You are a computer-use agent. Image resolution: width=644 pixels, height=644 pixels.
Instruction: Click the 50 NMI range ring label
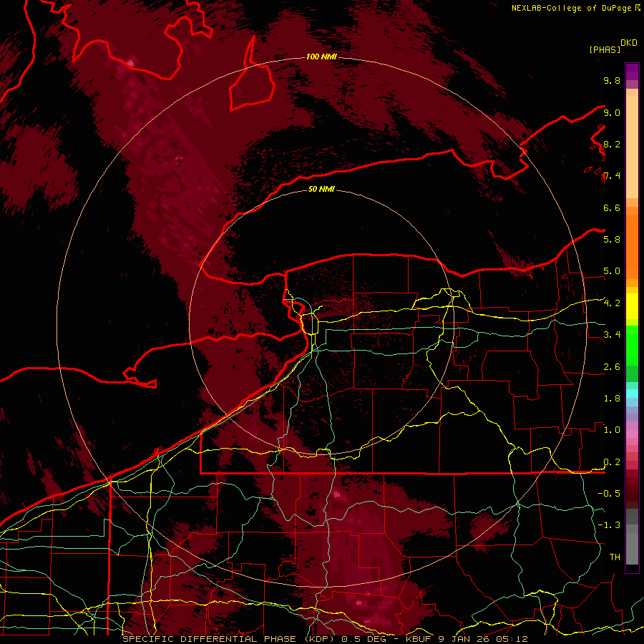click(321, 190)
